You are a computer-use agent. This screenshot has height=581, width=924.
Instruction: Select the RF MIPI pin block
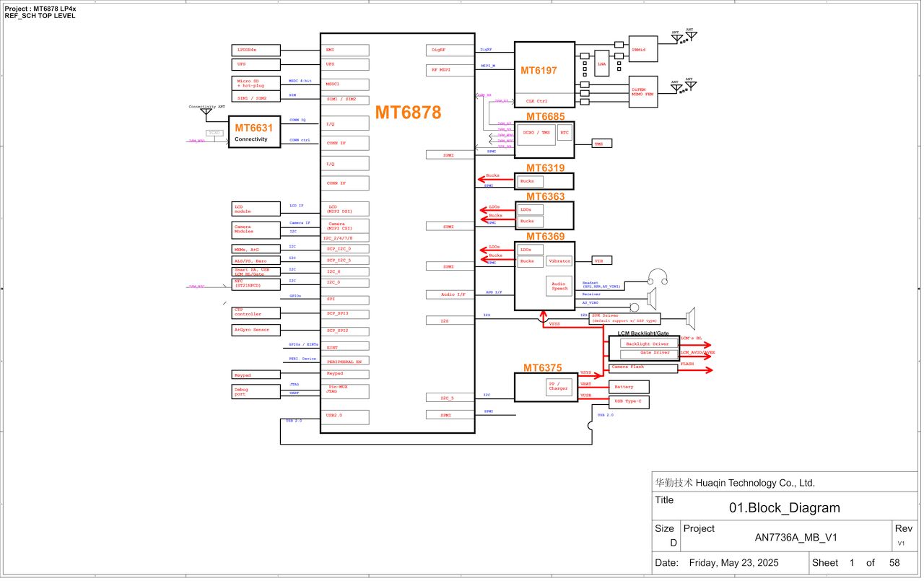(451, 70)
